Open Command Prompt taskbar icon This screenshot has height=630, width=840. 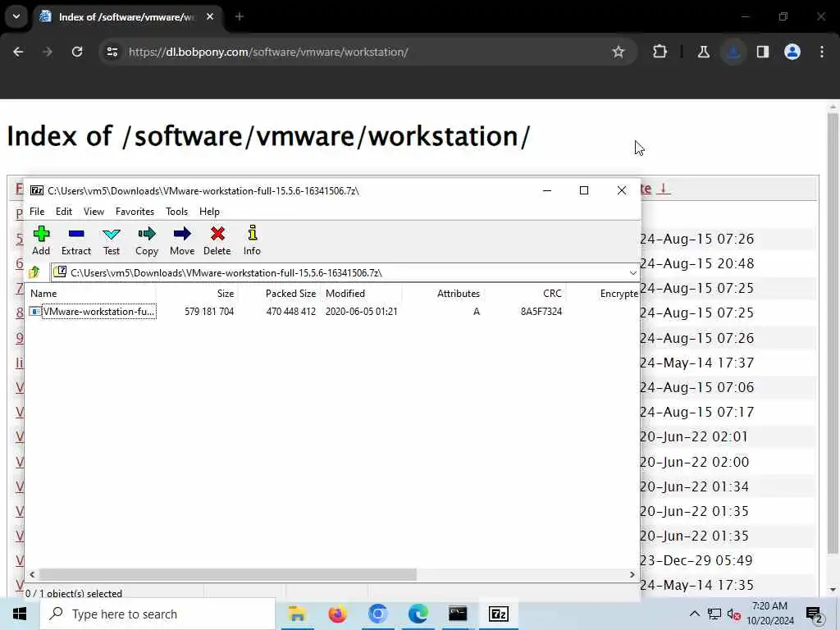pos(458,614)
